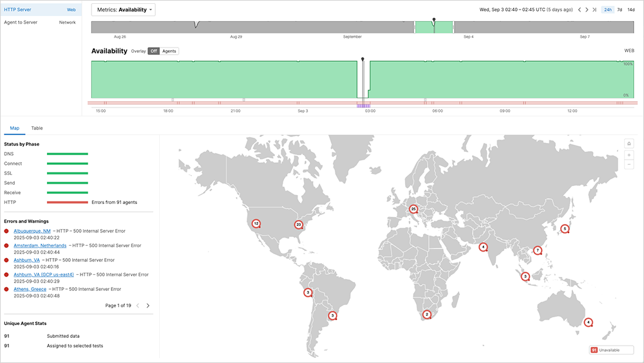Viewport: 644px width, 363px height.
Task: Select the 3-agent cluster near Argentina
Action: [x=333, y=316]
